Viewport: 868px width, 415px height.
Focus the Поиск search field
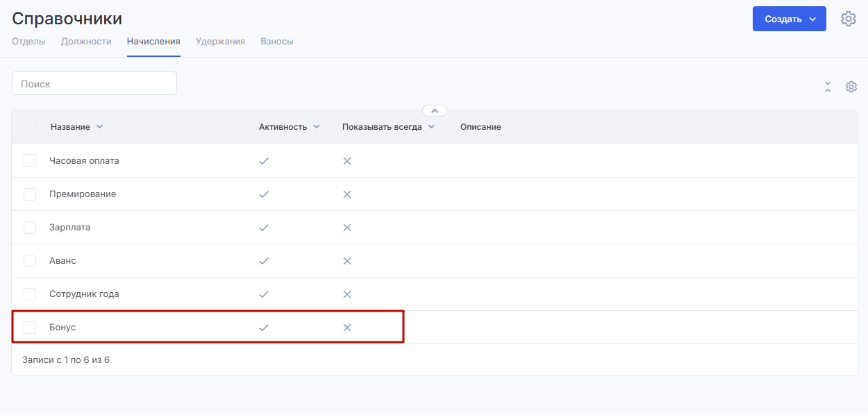point(94,83)
